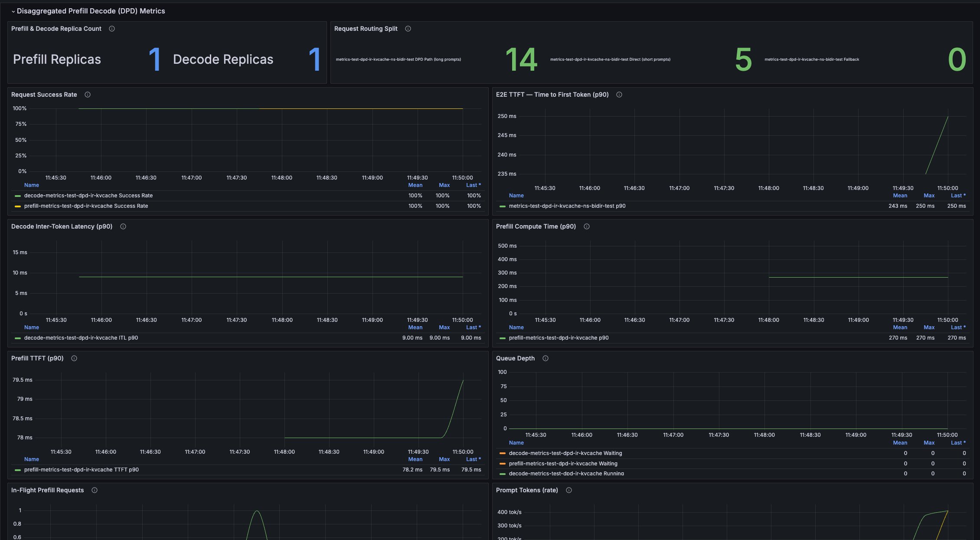This screenshot has height=540, width=980.
Task: Click the 243 ms mean value in E2E TTFT
Action: pos(898,206)
